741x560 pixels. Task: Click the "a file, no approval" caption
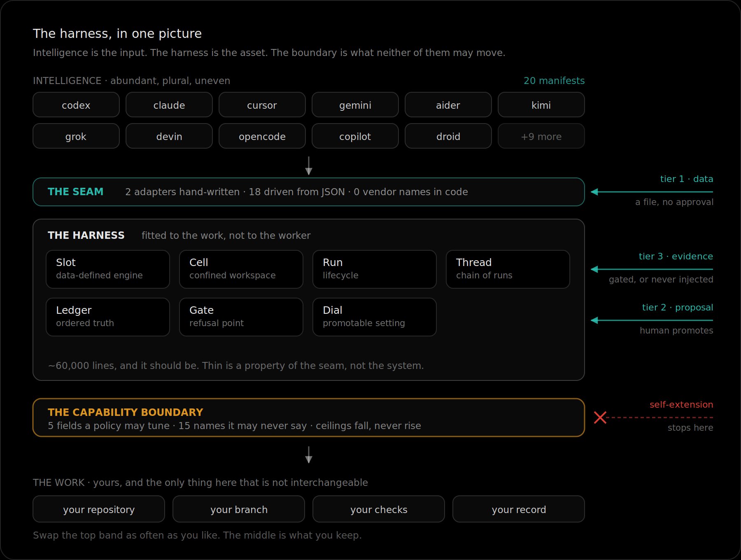pyautogui.click(x=674, y=202)
